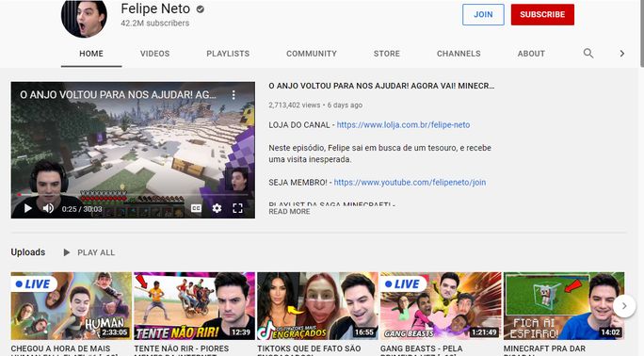Play the featured Minecraft video

[28, 208]
